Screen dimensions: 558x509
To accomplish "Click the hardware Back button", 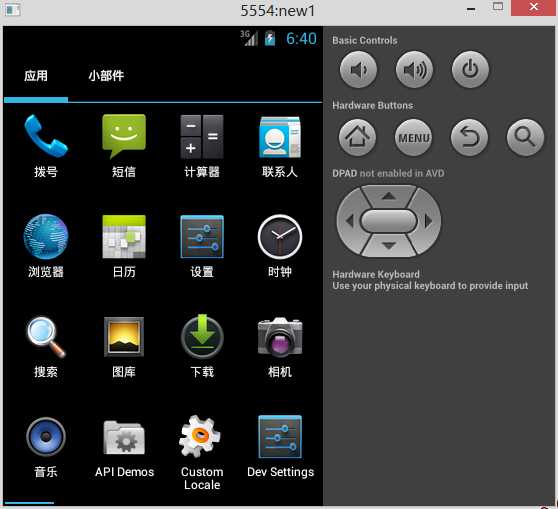I will 469,137.
